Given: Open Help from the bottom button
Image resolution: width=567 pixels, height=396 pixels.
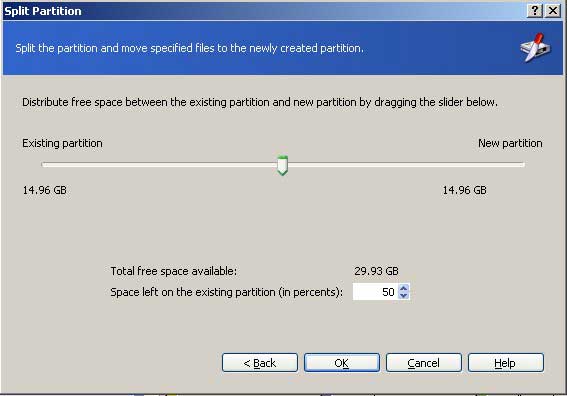Looking at the screenshot, I should (506, 362).
